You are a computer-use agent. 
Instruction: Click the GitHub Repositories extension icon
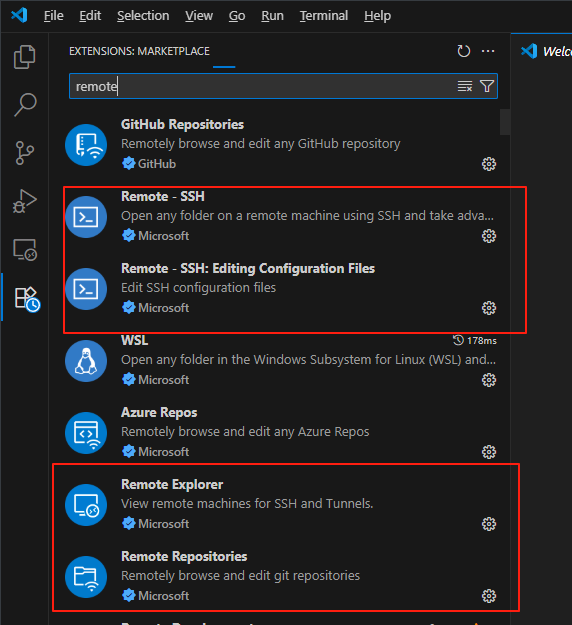(86, 145)
